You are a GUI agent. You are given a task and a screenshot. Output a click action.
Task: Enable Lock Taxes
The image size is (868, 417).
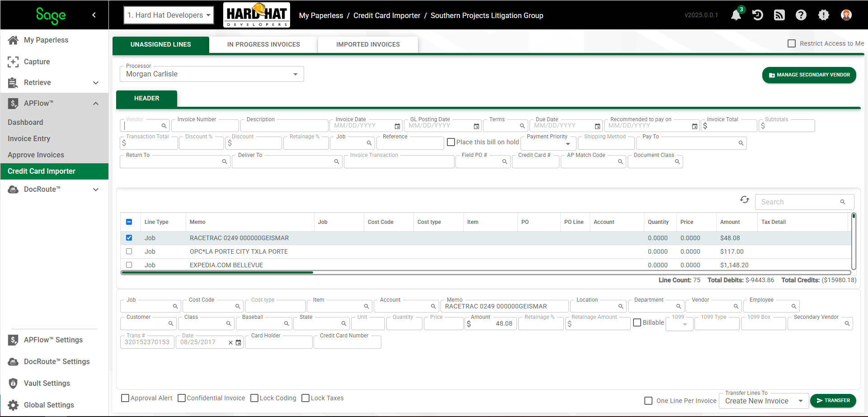(305, 398)
